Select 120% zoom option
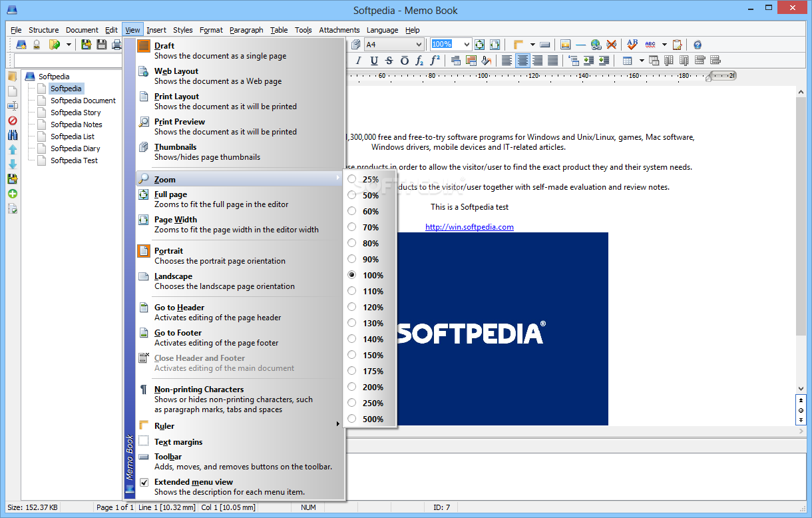Screen dimensions: 812x518 coord(369,308)
